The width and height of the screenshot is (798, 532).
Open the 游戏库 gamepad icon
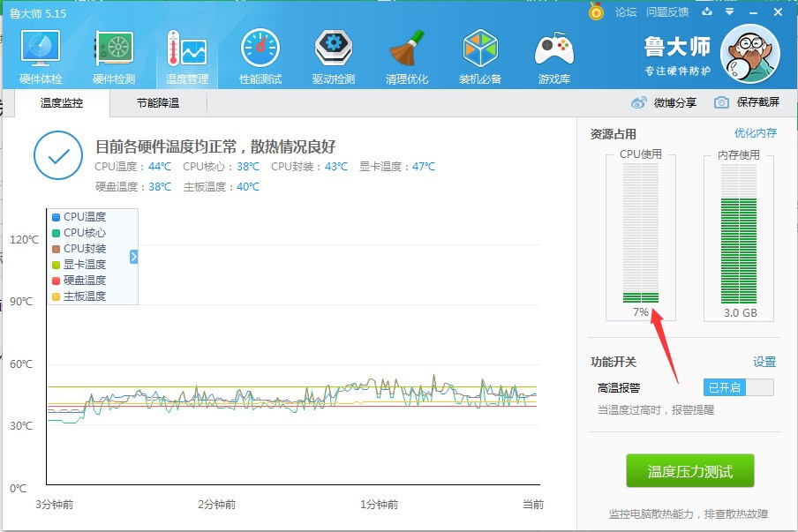(x=554, y=57)
